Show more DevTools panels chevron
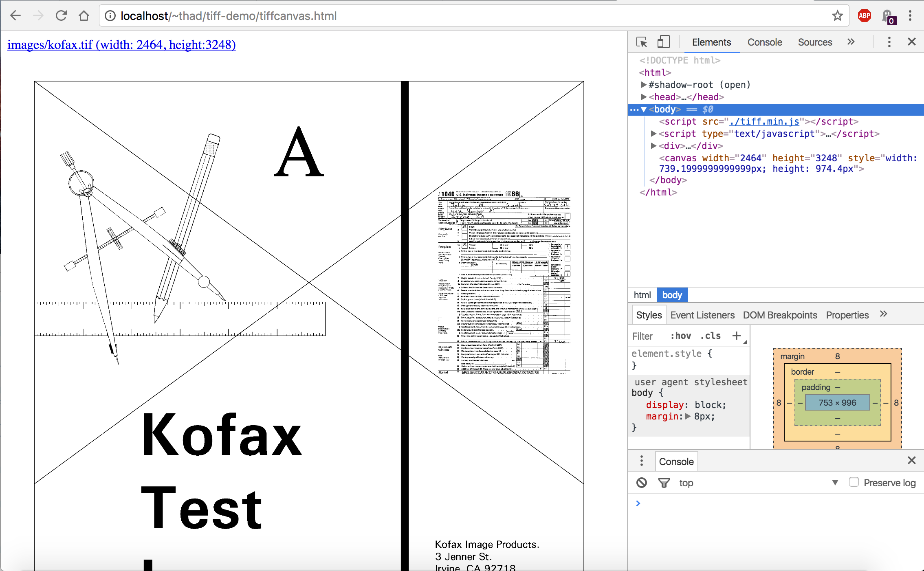This screenshot has width=924, height=571. point(851,42)
